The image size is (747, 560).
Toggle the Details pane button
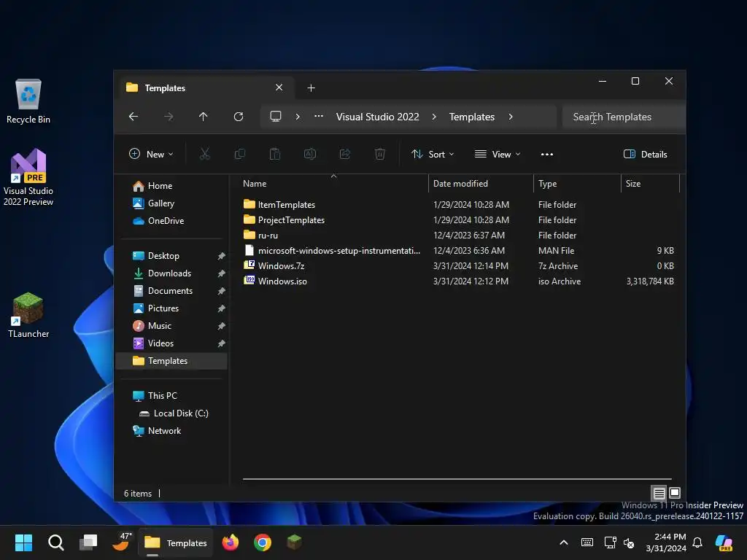(x=645, y=155)
